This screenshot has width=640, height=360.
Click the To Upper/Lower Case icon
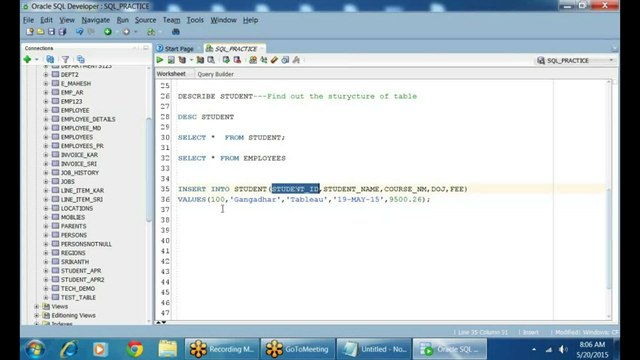(264, 60)
